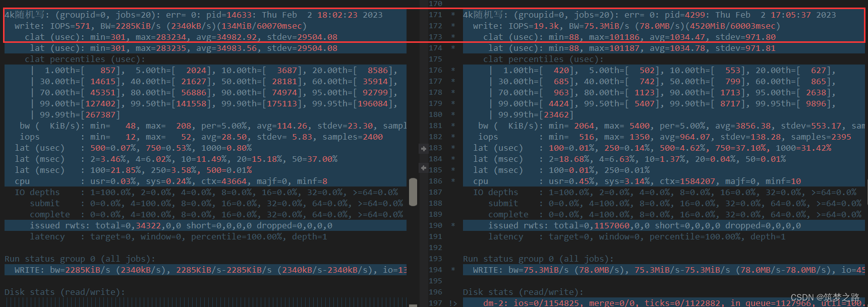Click left pane 'Disk stats (read/write):' line
The width and height of the screenshot is (868, 307).
65,292
